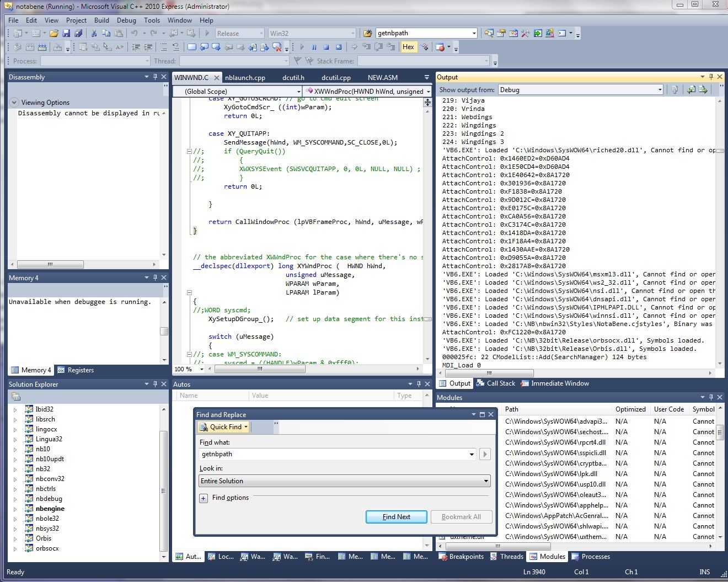This screenshot has height=582, width=728.
Task: Pin the Disassembly panel
Action: (156, 77)
